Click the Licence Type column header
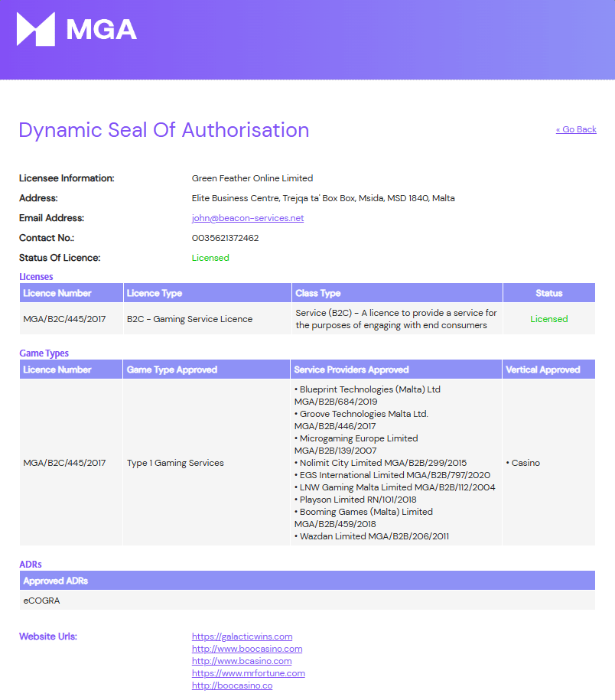The width and height of the screenshot is (615, 700). [207, 293]
